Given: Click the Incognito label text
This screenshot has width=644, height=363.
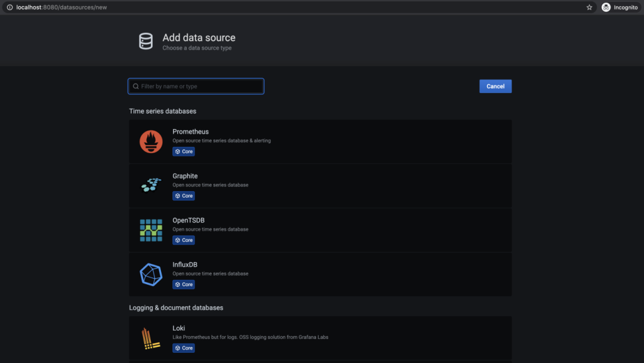Looking at the screenshot, I should tap(626, 7).
